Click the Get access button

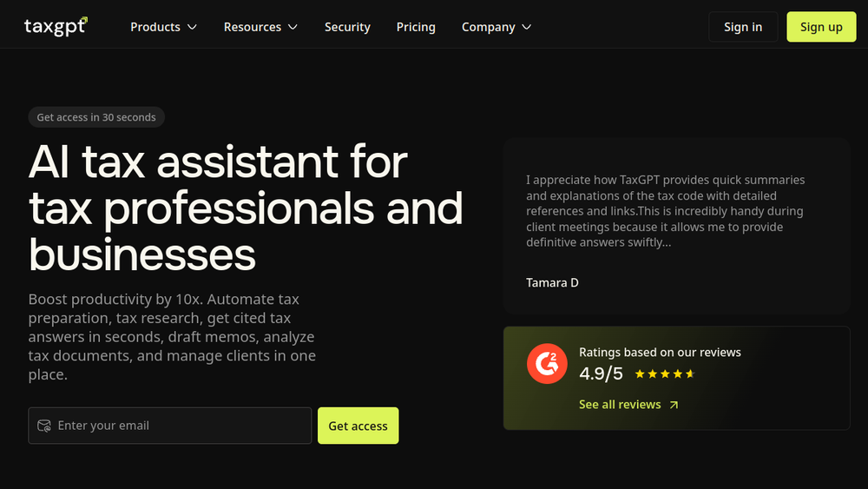[x=358, y=426]
